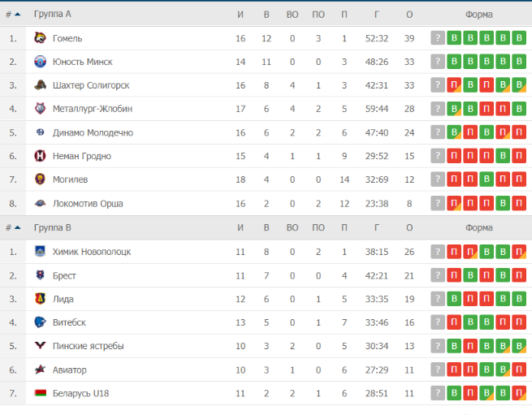
Task: Click the Могилев lion logo
Action: 40,179
